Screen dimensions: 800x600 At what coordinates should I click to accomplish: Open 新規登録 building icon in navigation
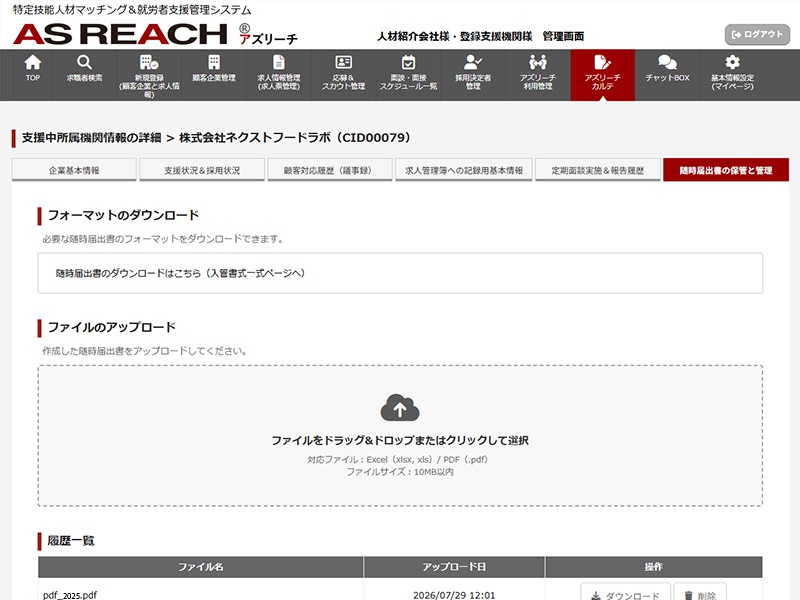pyautogui.click(x=149, y=62)
